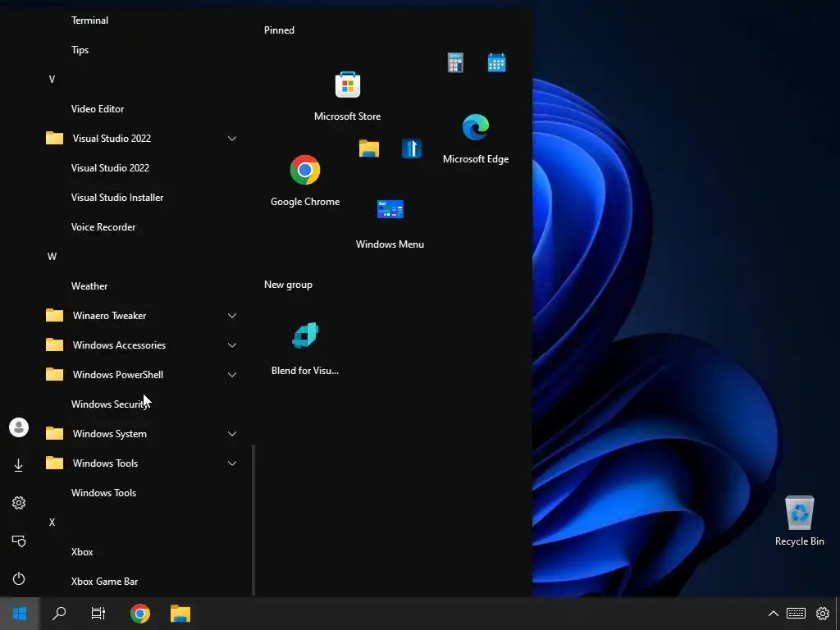Image resolution: width=840 pixels, height=630 pixels.
Task: Launch Google Chrome from pinned tiles
Action: (305, 181)
